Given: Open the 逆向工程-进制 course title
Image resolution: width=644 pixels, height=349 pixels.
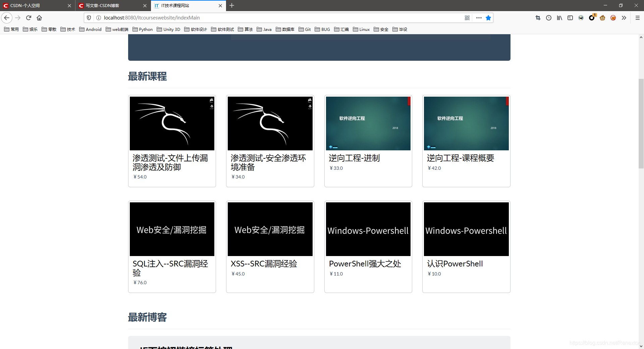Looking at the screenshot, I should 354,158.
